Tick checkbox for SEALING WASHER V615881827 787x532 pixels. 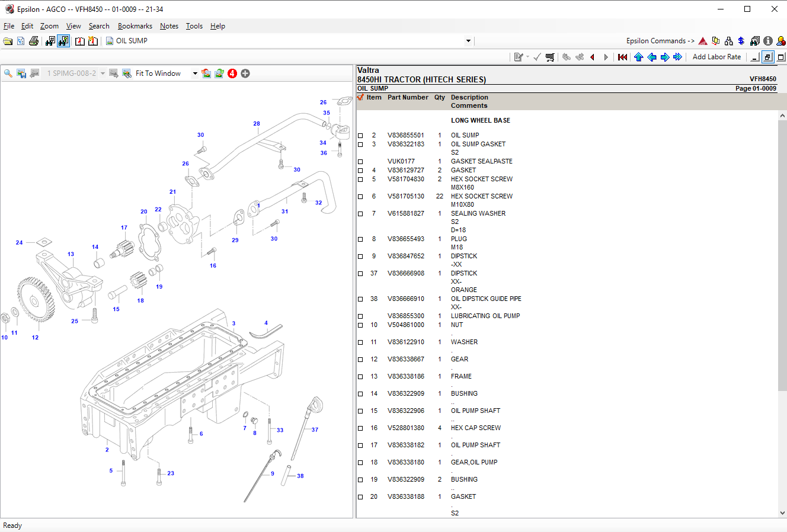point(360,214)
